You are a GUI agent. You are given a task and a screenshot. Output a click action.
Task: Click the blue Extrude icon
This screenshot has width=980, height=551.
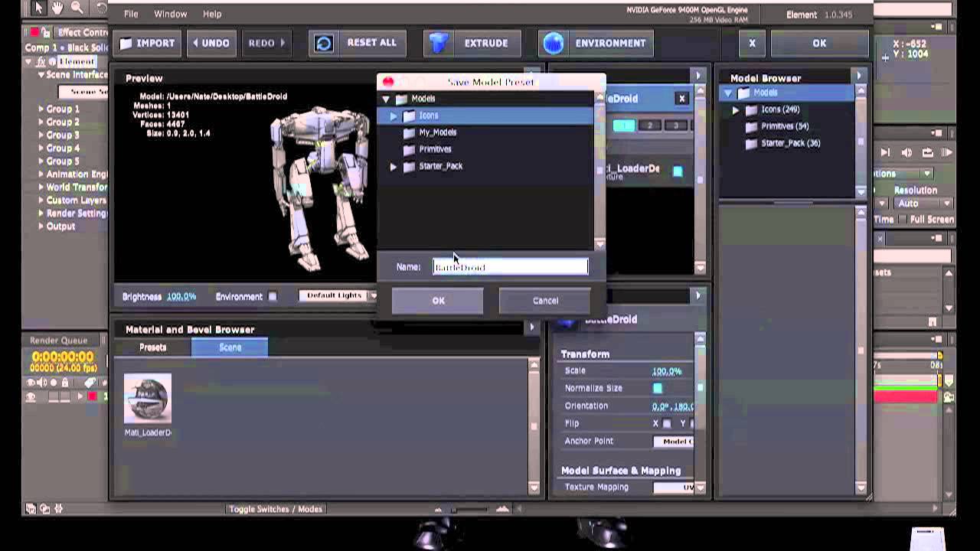tap(439, 44)
